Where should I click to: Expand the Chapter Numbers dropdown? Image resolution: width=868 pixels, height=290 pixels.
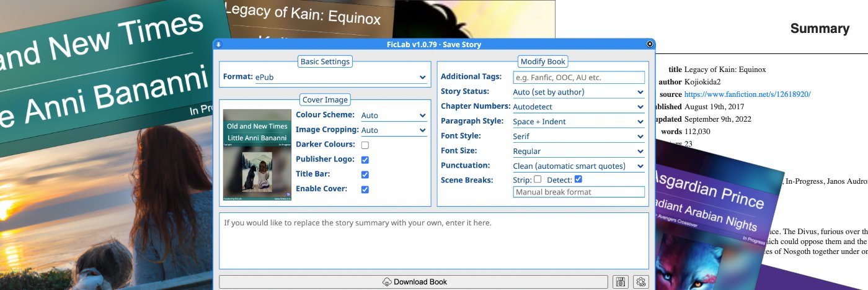click(x=579, y=107)
